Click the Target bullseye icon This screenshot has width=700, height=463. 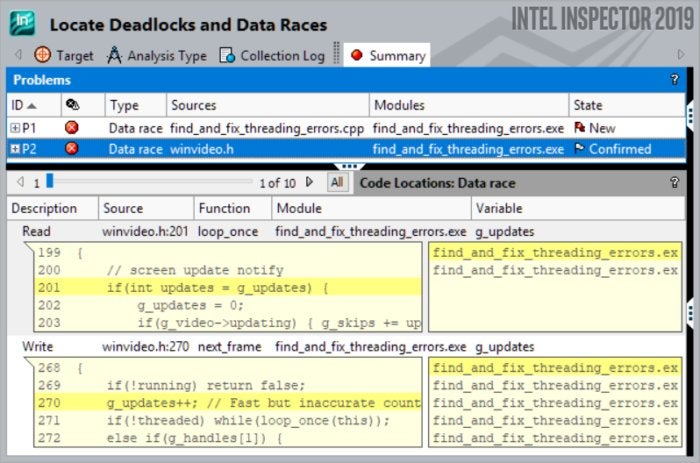click(42, 54)
